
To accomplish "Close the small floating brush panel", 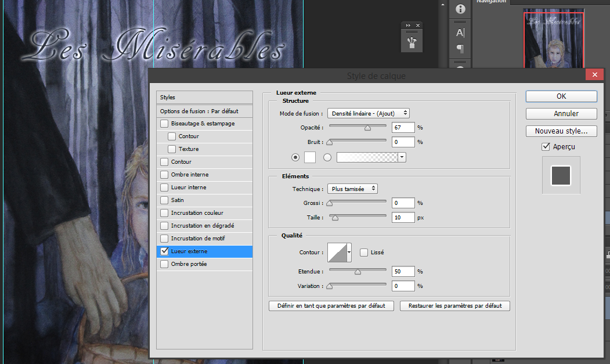I will 418,26.
